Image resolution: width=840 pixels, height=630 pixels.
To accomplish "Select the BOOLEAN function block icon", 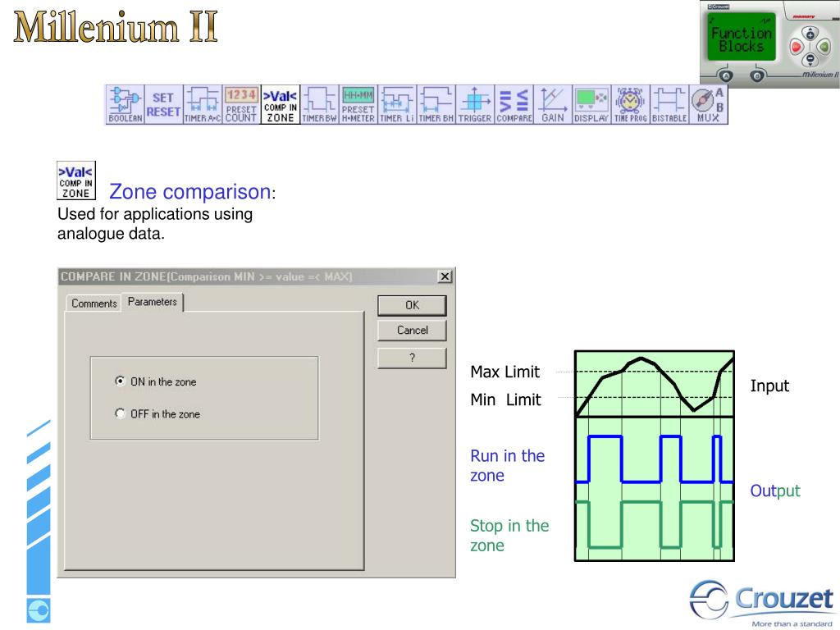I will click(126, 104).
